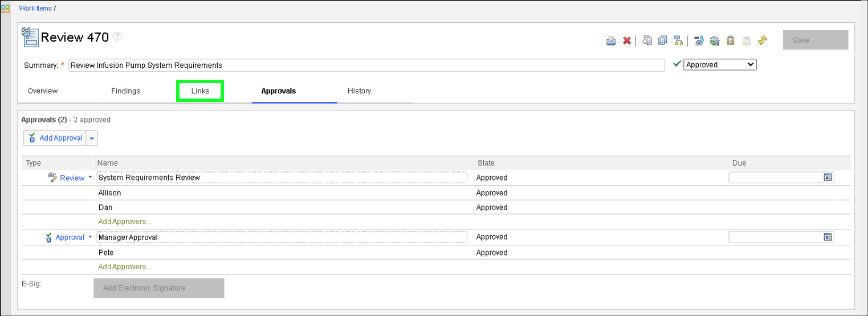Click the duplicate work item icon
The height and width of the screenshot is (316, 868).
pyautogui.click(x=662, y=40)
